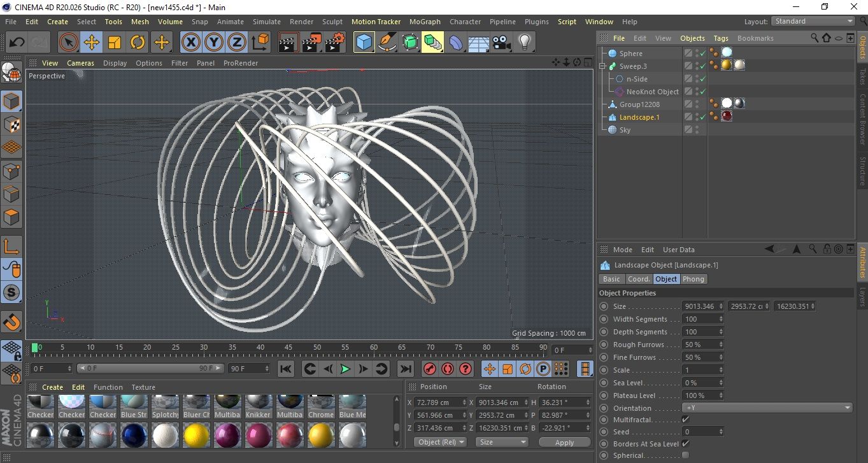This screenshot has width=868, height=463.
Task: Click the Undo arrow icon
Action: click(x=17, y=43)
